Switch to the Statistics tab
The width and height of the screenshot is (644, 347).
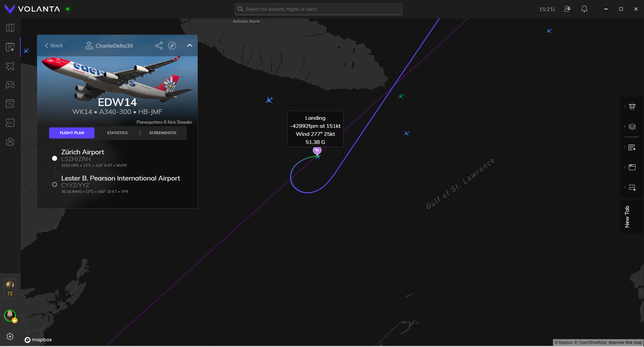[117, 133]
